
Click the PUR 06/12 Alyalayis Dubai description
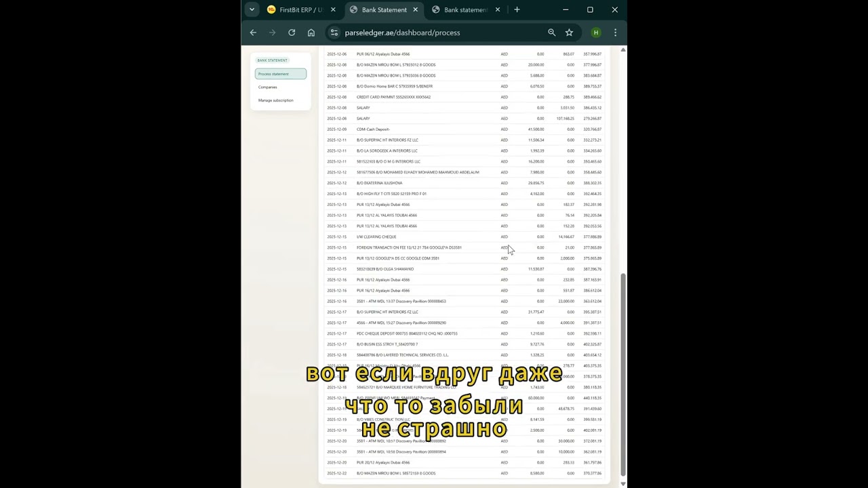click(383, 54)
